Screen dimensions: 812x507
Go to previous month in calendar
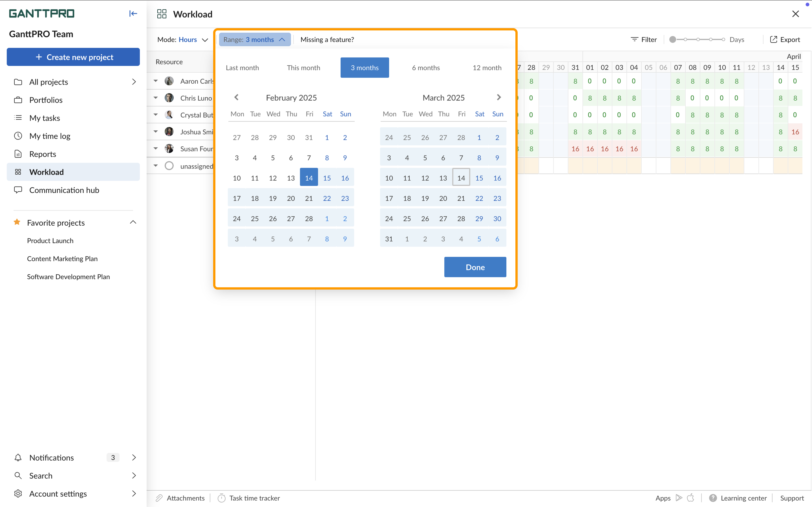[x=236, y=97]
